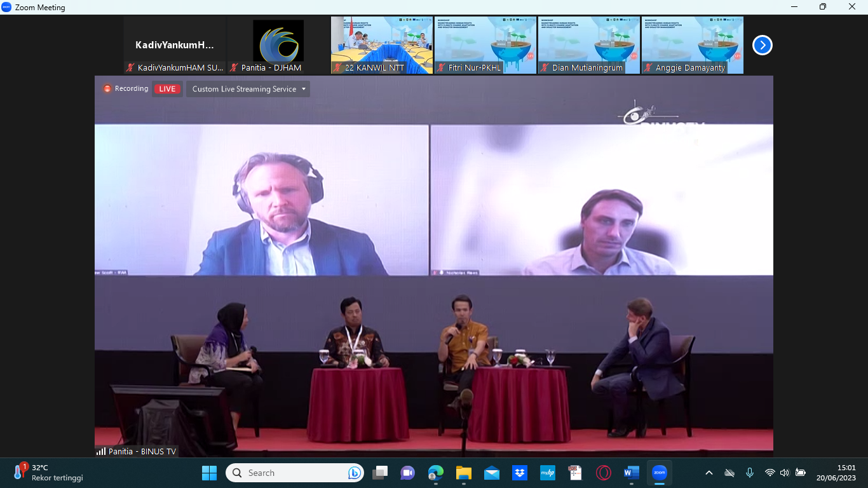Image resolution: width=868 pixels, height=488 pixels.
Task: Click the red LIVE badge
Action: coord(167,89)
